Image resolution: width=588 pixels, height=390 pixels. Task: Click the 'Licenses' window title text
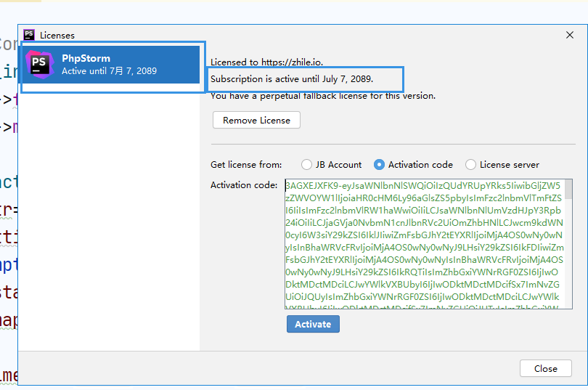coord(57,36)
